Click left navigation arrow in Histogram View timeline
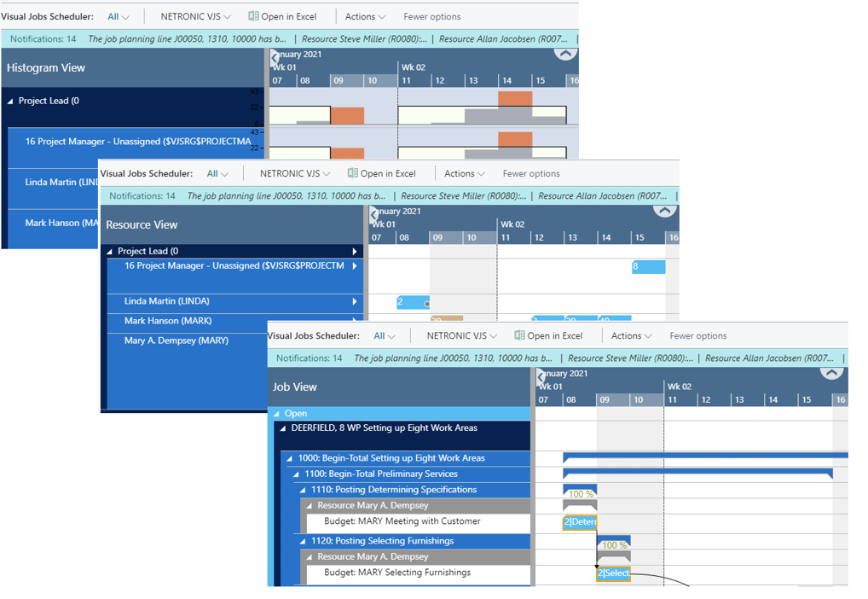This screenshot has width=868, height=599. (x=274, y=57)
